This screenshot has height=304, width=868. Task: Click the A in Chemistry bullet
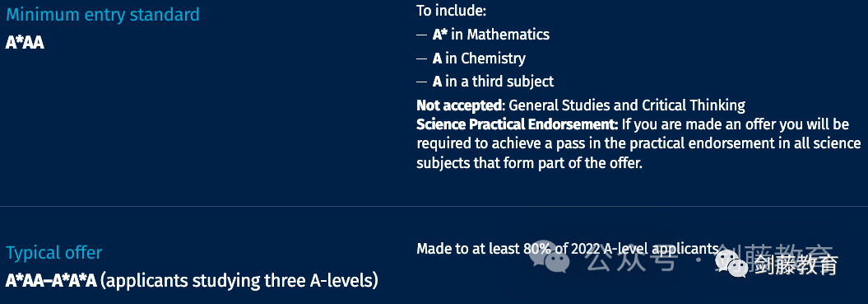[x=479, y=58]
